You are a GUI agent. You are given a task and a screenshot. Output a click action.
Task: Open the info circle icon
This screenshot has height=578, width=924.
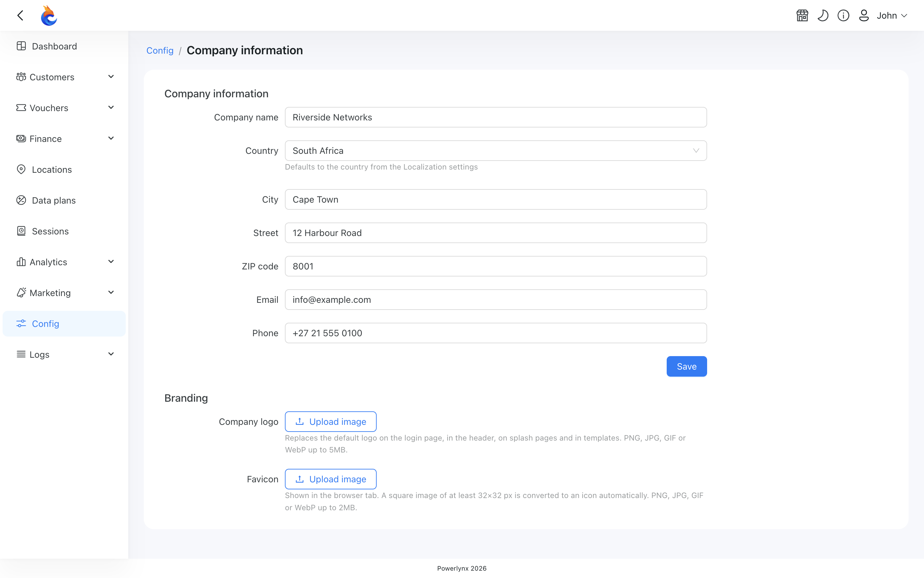click(x=843, y=15)
